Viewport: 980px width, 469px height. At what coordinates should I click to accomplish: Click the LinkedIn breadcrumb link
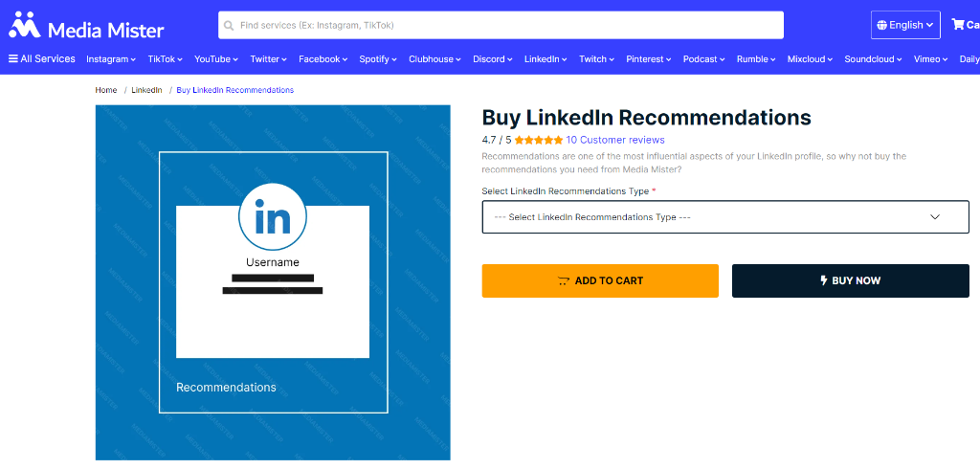(x=146, y=90)
